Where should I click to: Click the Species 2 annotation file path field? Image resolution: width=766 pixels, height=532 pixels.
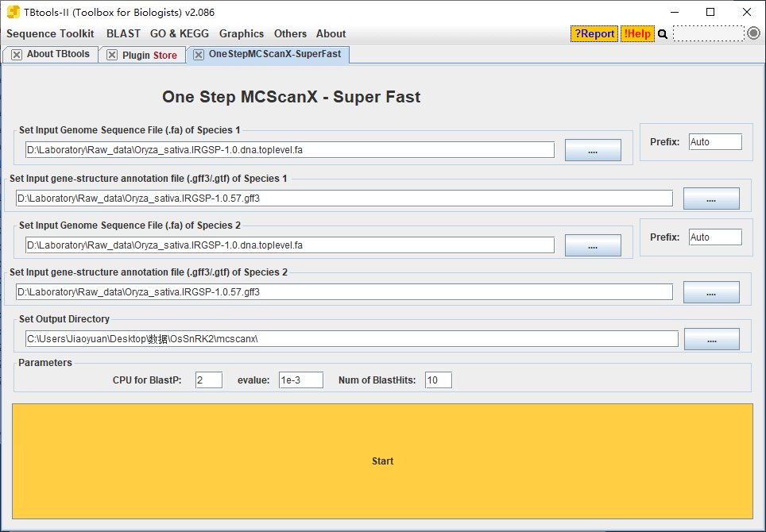[x=344, y=292]
